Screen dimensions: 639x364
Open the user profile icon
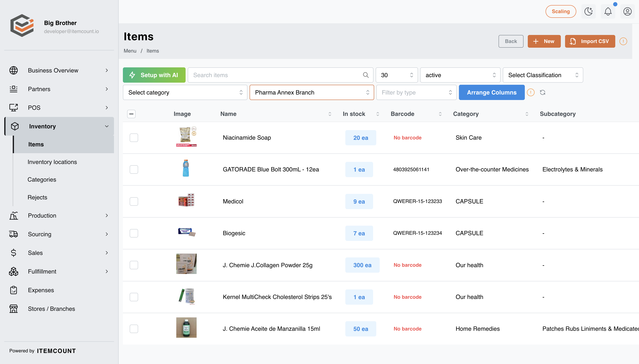click(x=628, y=11)
